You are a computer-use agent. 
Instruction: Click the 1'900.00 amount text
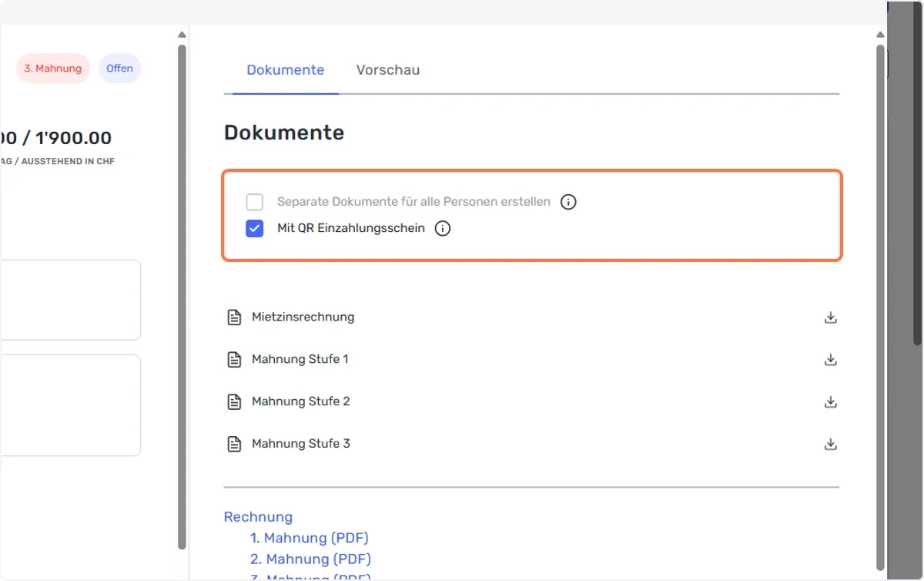click(73, 138)
